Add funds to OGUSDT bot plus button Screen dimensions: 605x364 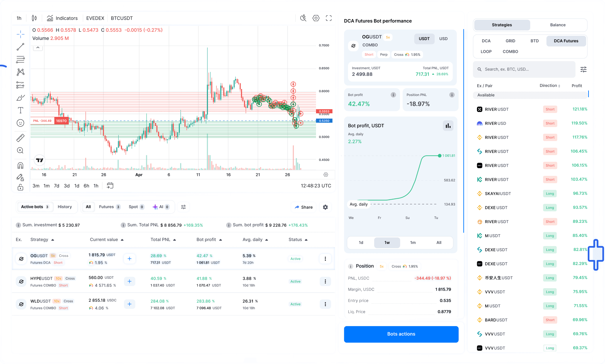[130, 259]
